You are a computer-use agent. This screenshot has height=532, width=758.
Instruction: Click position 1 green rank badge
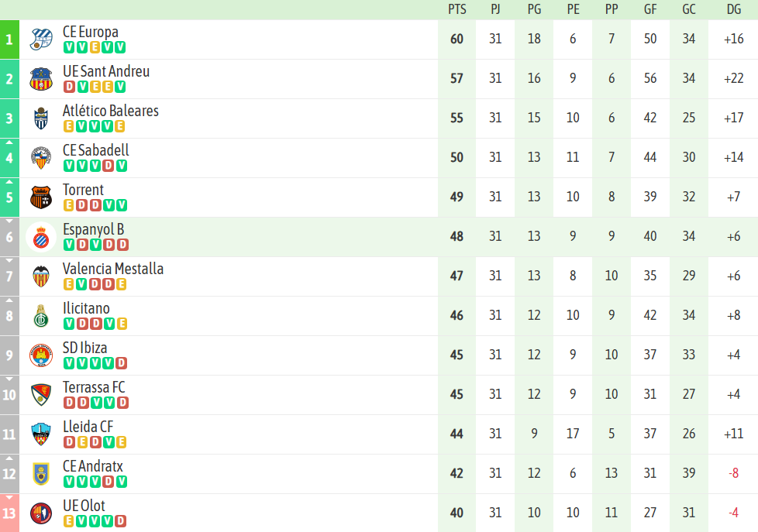coord(9,39)
